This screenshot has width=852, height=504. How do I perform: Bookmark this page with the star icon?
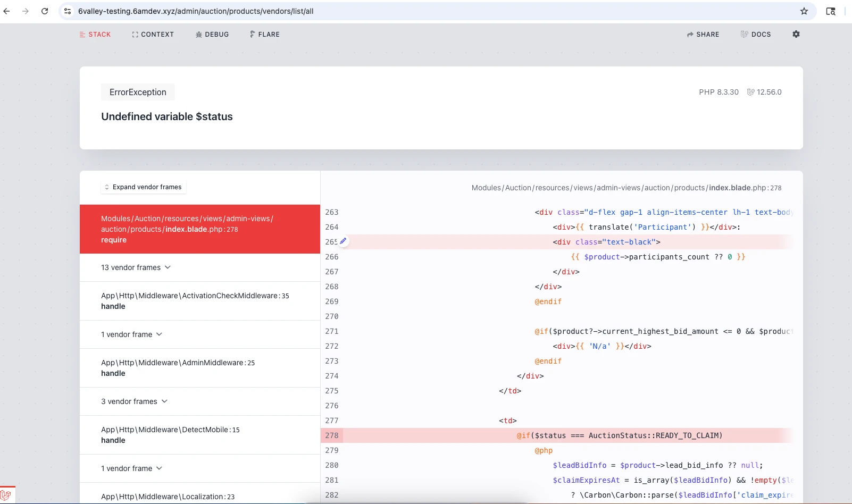coord(804,11)
